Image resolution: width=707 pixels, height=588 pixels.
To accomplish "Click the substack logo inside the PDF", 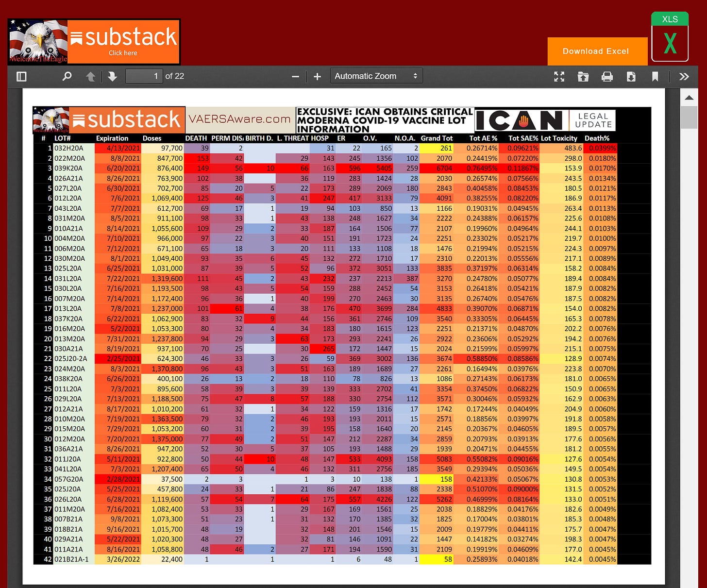I will click(x=127, y=120).
